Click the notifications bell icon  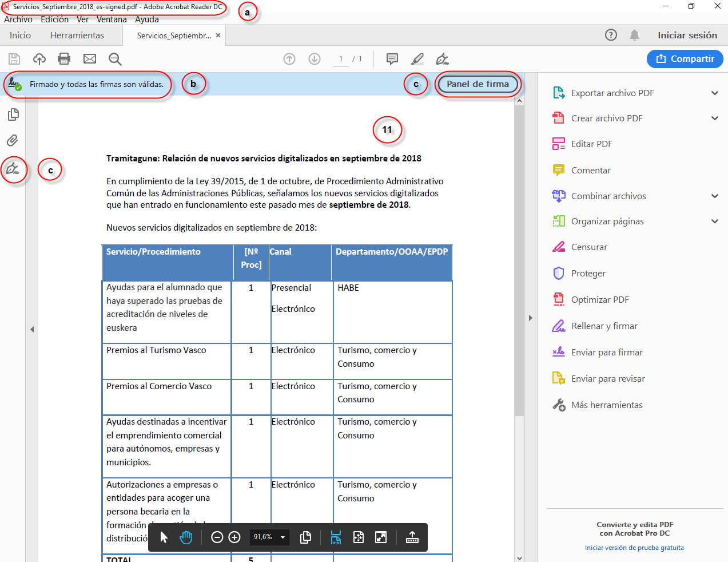tap(634, 35)
